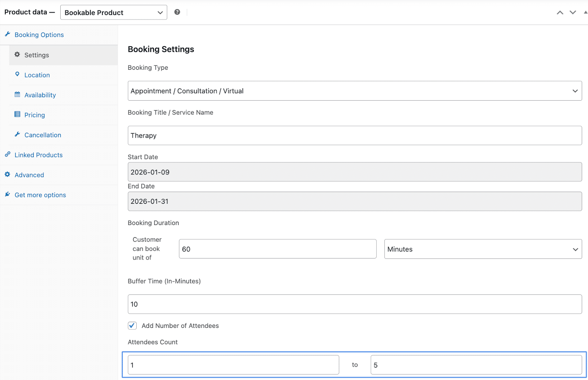
Task: Open the Advanced tab
Action: coord(59,175)
